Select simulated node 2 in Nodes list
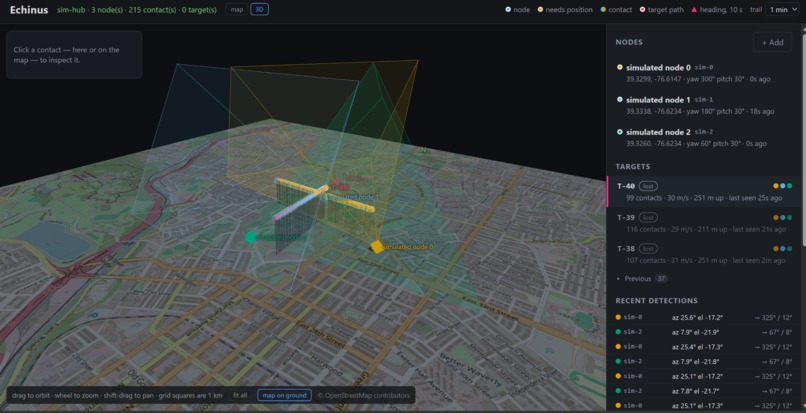 (703, 137)
